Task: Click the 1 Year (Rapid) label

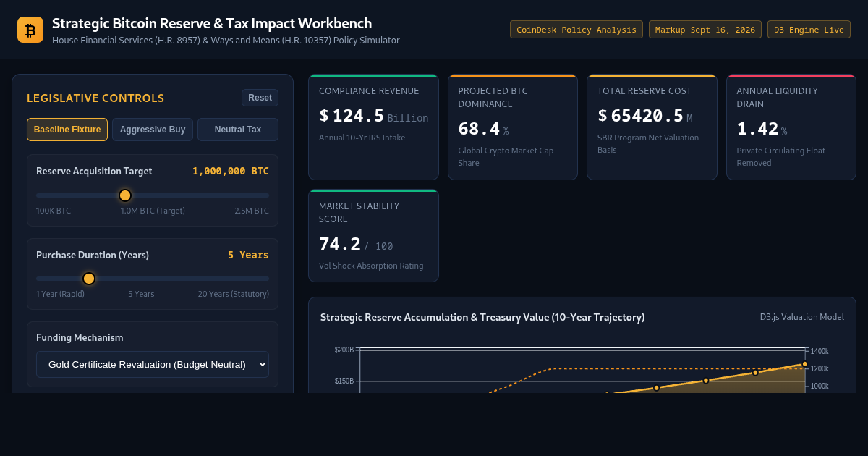Action: [x=60, y=294]
